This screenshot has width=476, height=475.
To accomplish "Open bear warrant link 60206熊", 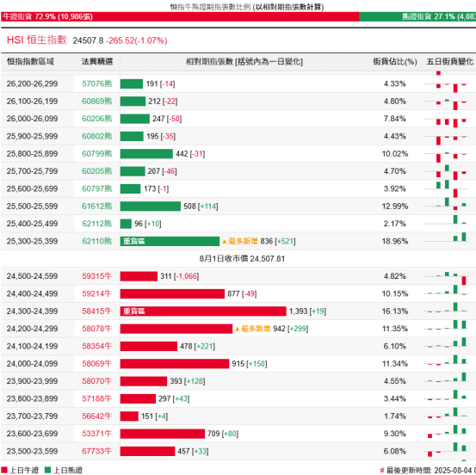I will 97,119.
